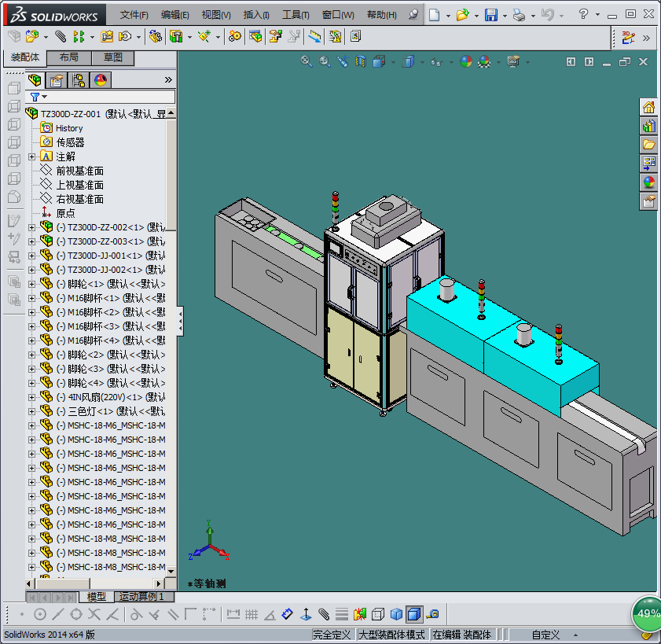
Task: Click the Home icon in task pane
Action: [648, 108]
